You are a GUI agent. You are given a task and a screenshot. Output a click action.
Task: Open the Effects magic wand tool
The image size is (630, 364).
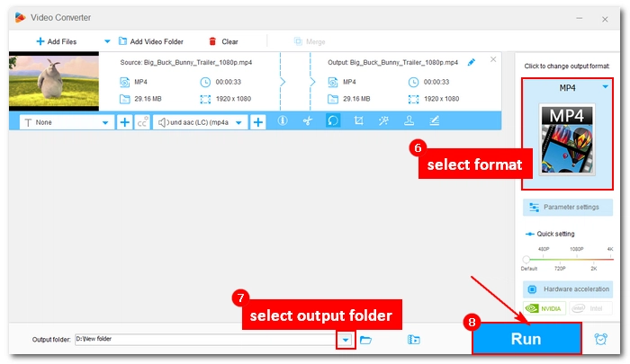383,120
